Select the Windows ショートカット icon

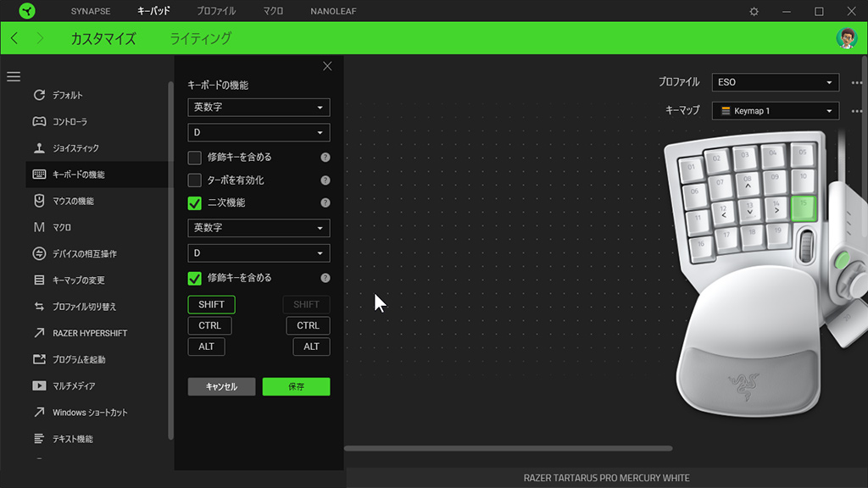(39, 413)
